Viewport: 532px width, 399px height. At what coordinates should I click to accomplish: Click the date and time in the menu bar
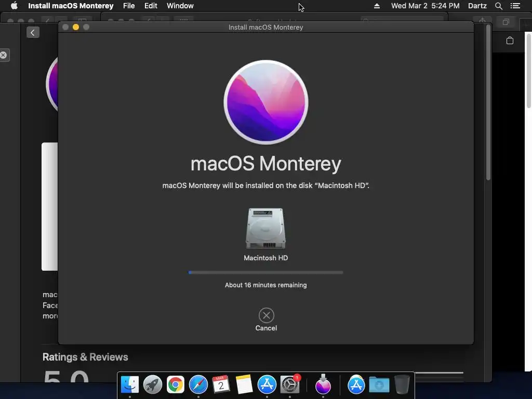tap(425, 6)
